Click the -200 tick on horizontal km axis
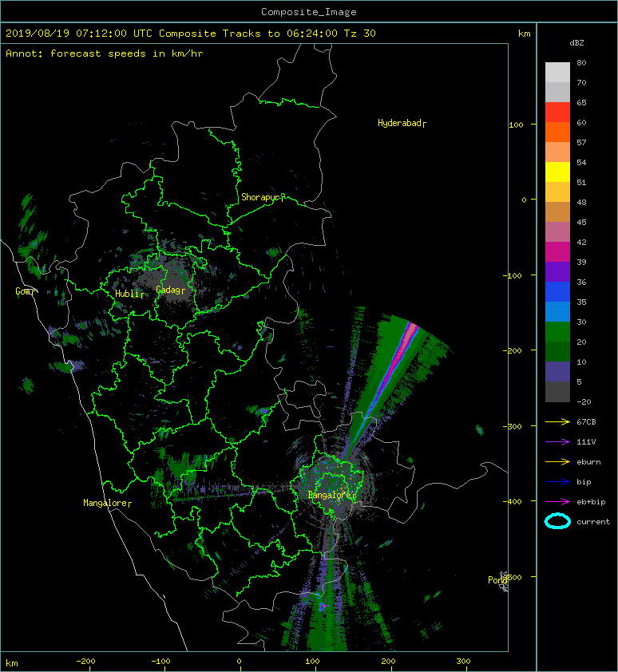Screen dimensions: 618x672 coord(85,662)
